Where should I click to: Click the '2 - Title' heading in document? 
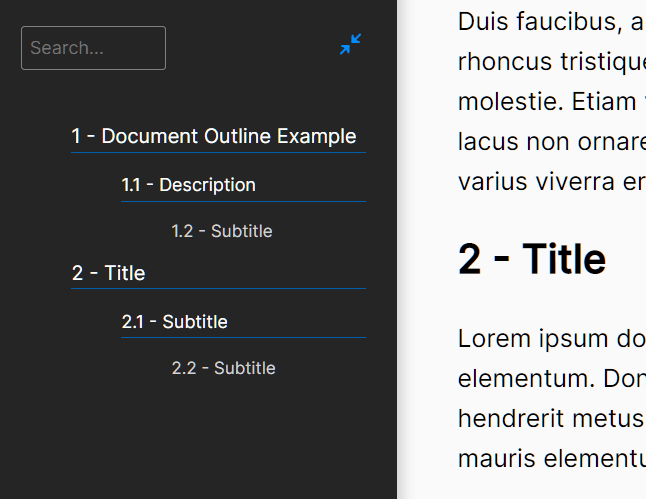532,259
